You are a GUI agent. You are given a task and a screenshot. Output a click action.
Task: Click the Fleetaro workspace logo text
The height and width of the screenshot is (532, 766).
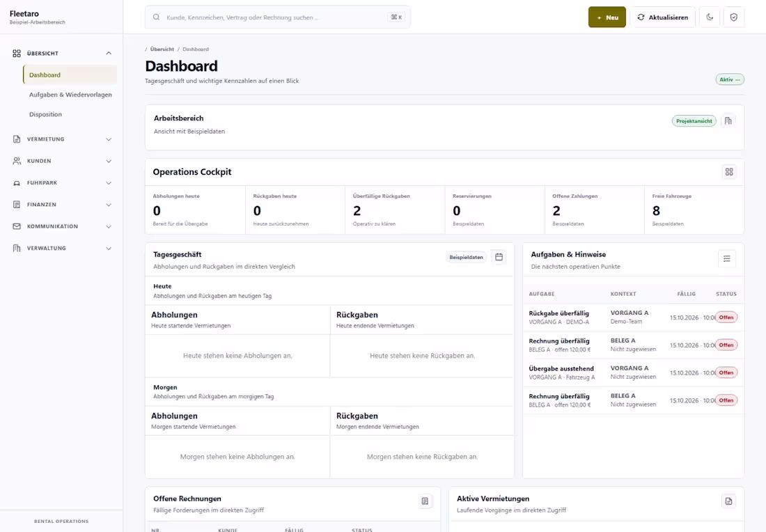24,14
